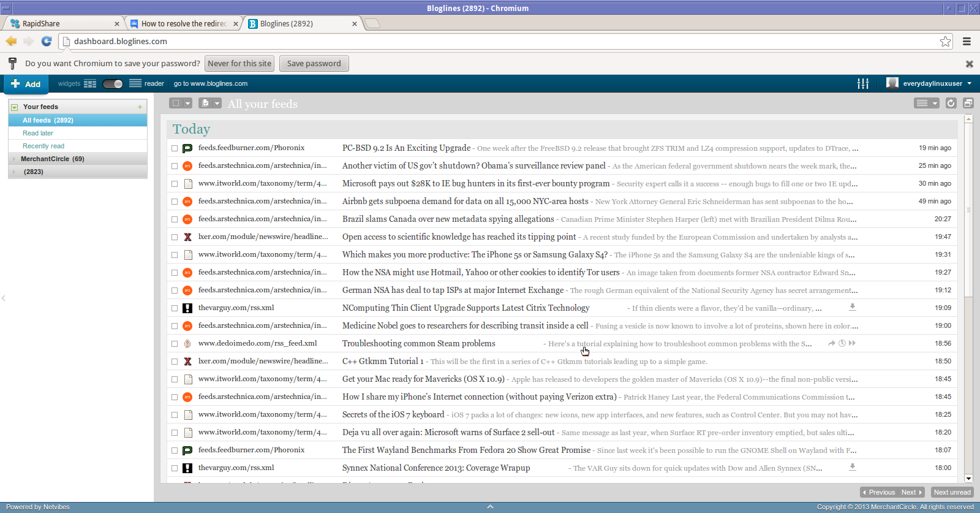Click the expand window icon beside refresh
Screen dimensions: 980x513
click(x=968, y=103)
